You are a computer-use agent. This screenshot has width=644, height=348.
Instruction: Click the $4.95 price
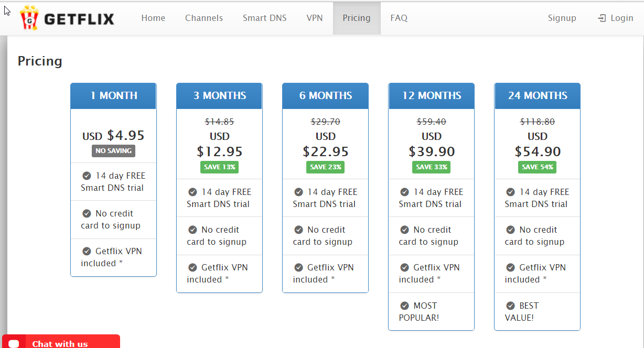point(126,136)
